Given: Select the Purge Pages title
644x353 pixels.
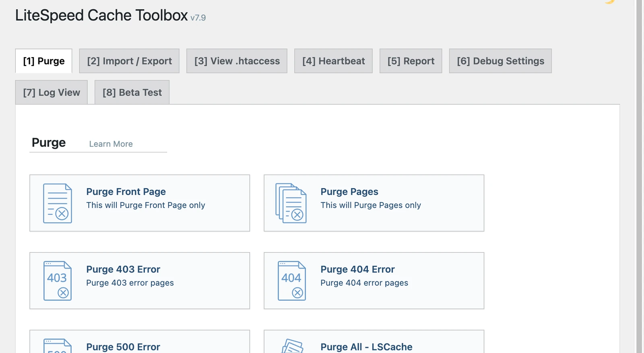Looking at the screenshot, I should pyautogui.click(x=349, y=192).
